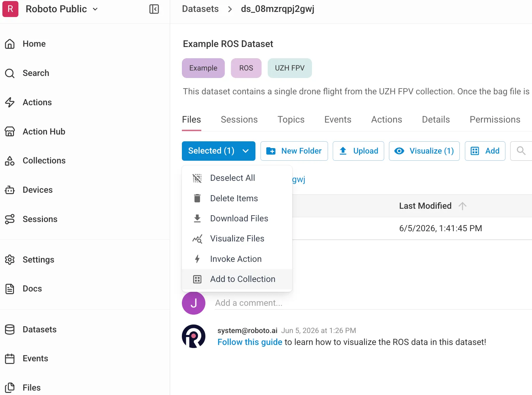Image resolution: width=532 pixels, height=395 pixels.
Task: Open Home from the sidebar
Action: pos(34,44)
